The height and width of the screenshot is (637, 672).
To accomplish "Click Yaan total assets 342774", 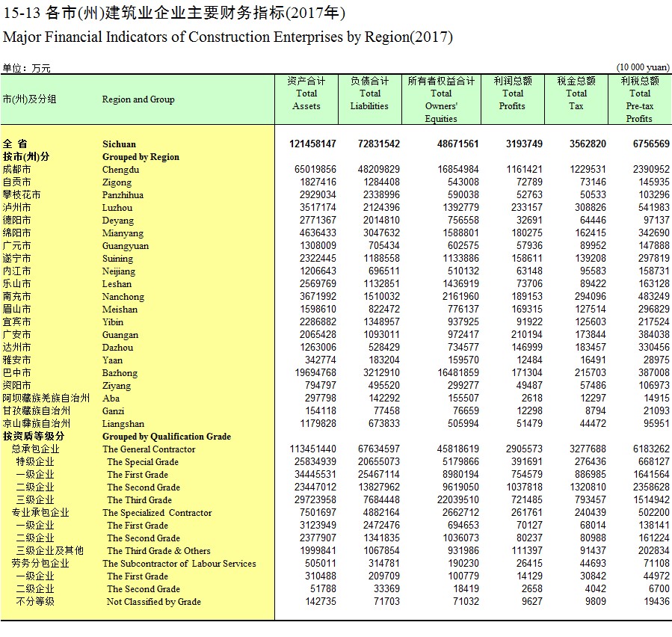I will coord(321,360).
